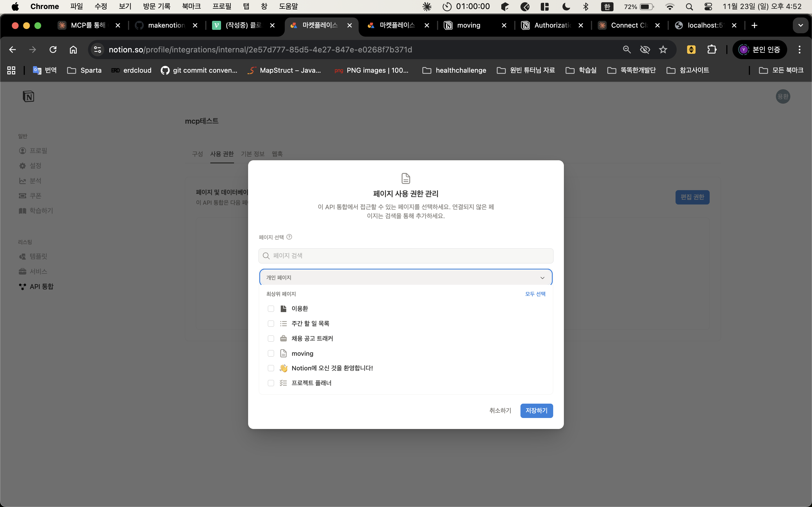Click the 저장하기 button
Image resolution: width=812 pixels, height=507 pixels.
tap(536, 410)
